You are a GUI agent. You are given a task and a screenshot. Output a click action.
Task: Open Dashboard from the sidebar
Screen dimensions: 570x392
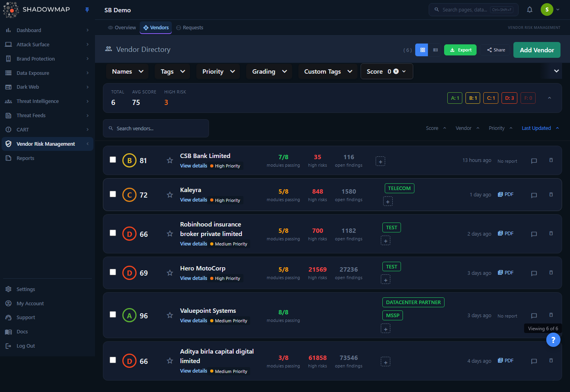tap(47, 30)
